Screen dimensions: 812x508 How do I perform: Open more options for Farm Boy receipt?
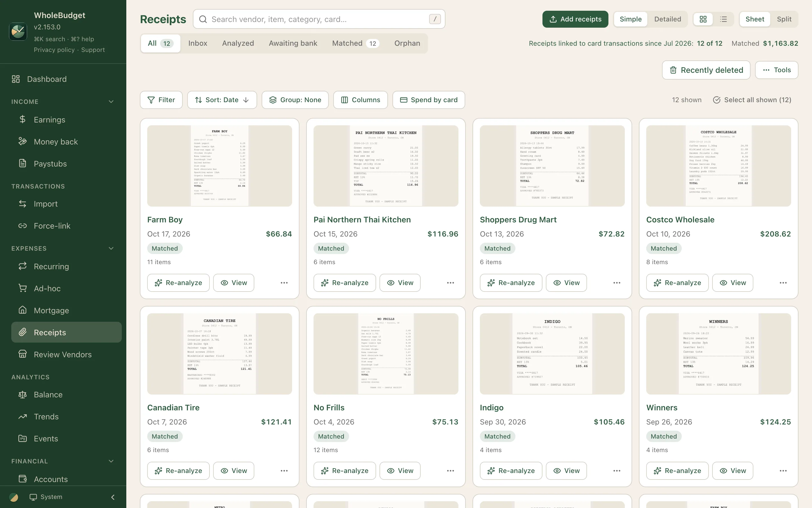tap(284, 283)
